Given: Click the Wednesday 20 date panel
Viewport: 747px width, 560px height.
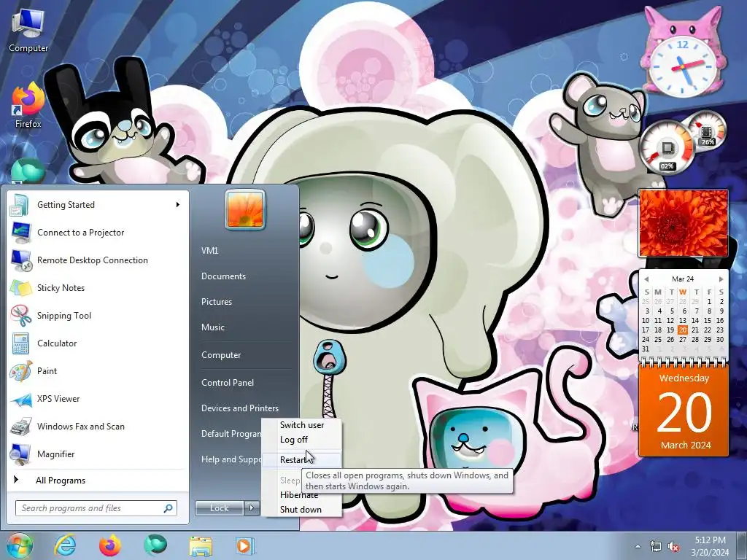Looking at the screenshot, I should pos(684,411).
